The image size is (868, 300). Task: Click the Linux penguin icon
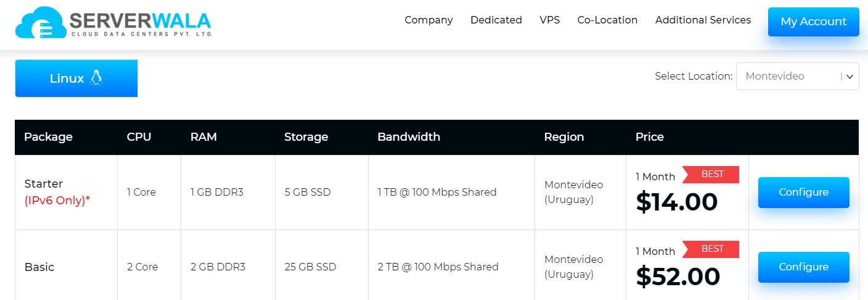pyautogui.click(x=96, y=78)
